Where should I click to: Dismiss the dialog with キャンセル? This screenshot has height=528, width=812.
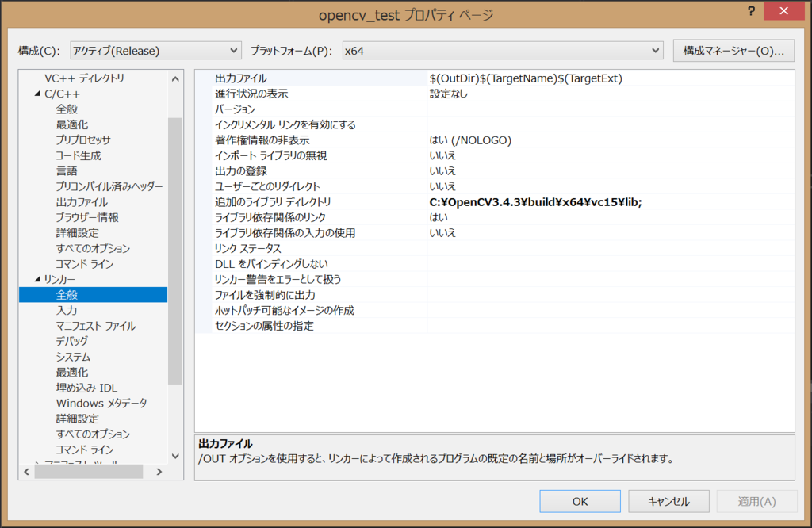667,501
